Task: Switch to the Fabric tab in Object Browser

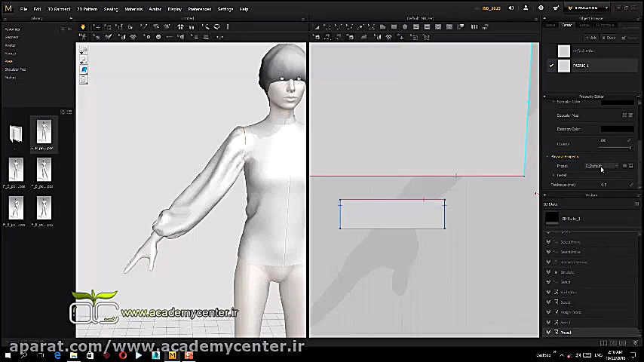Action: pyautogui.click(x=567, y=25)
